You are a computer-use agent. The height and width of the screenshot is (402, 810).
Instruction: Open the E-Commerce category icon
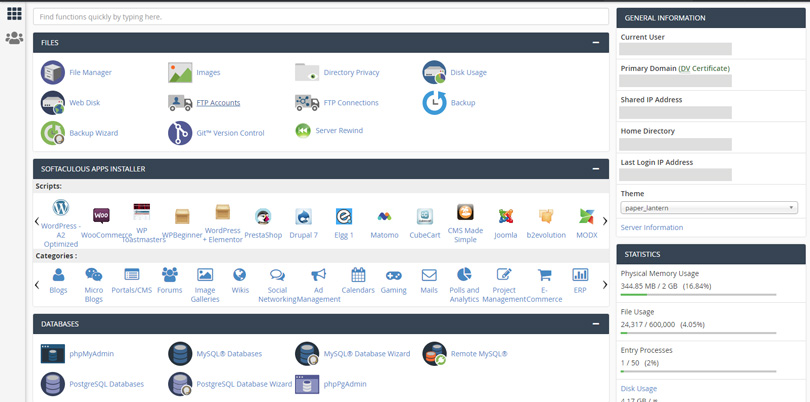[x=545, y=275]
